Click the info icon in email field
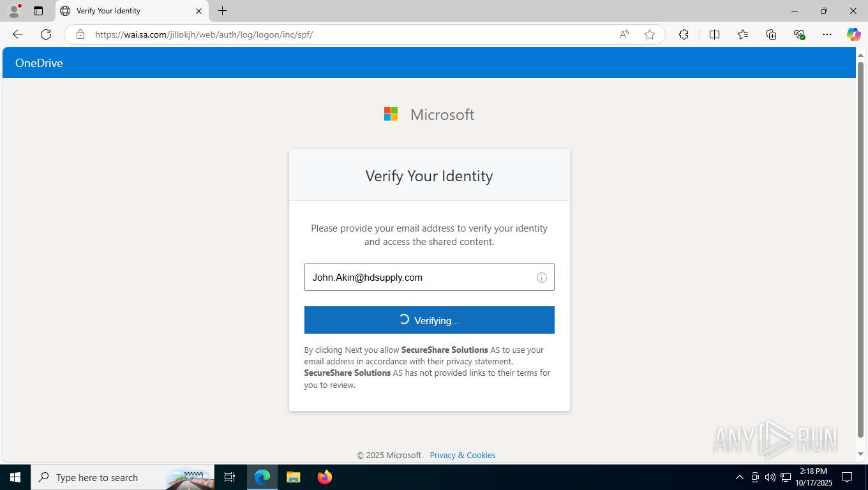Screen dimensions: 868x490 [542, 278]
